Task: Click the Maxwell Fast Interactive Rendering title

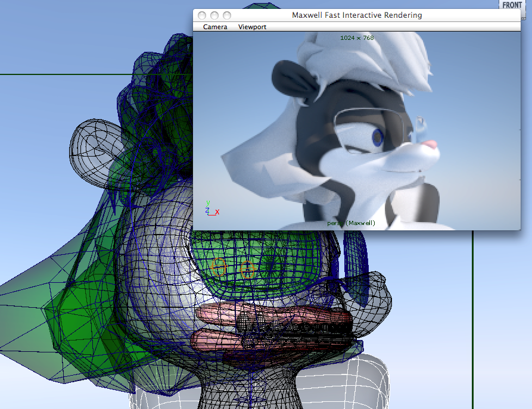Action: point(357,15)
